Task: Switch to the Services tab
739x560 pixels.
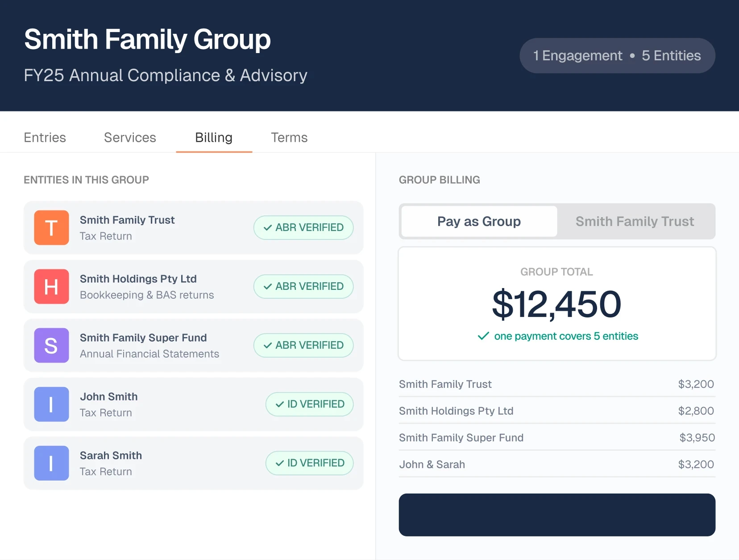Action: pyautogui.click(x=130, y=138)
